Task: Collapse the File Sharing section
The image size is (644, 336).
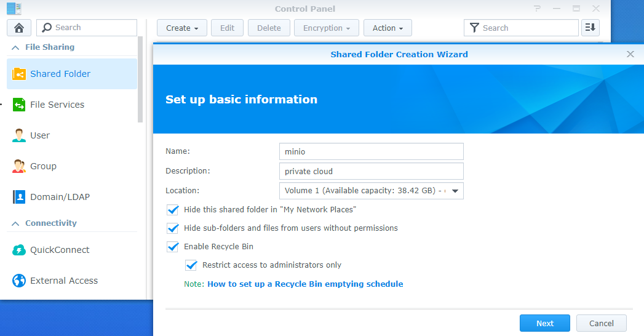Action: pos(15,47)
